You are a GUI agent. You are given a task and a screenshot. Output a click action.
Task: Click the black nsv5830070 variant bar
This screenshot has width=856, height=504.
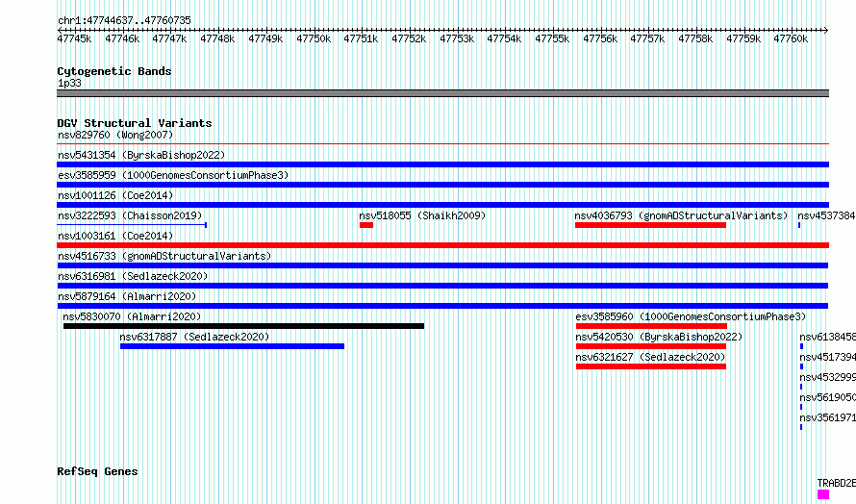click(243, 326)
